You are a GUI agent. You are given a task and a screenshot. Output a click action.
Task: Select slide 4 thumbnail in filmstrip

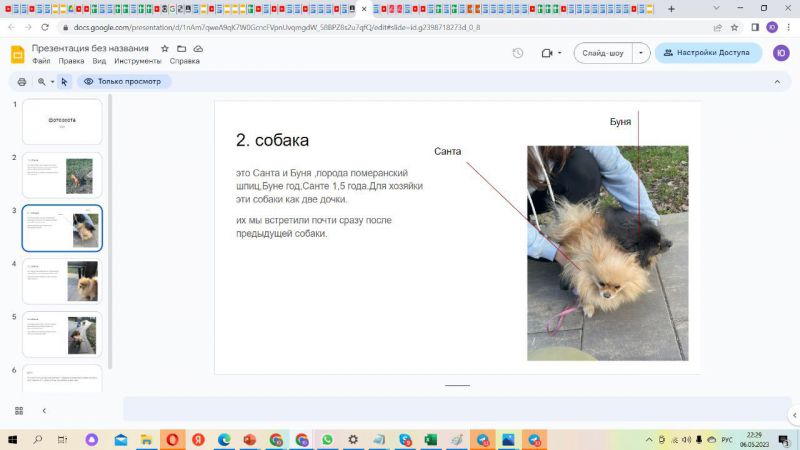point(62,281)
